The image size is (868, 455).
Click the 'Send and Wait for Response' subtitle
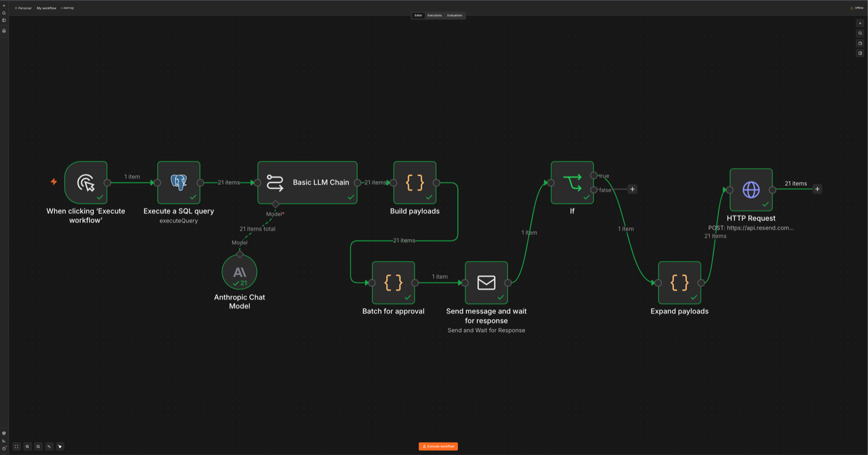tap(487, 330)
